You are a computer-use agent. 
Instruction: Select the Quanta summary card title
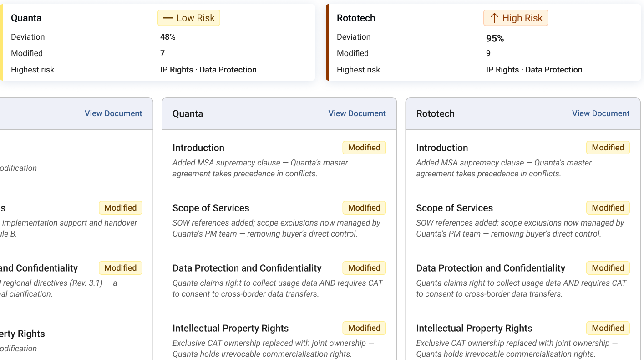pyautogui.click(x=26, y=18)
